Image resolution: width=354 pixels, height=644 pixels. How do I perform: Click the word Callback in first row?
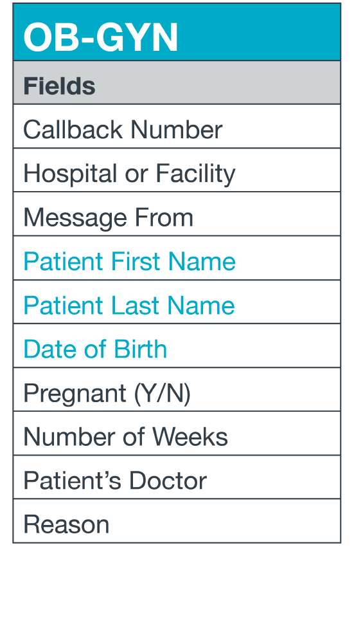pos(73,130)
